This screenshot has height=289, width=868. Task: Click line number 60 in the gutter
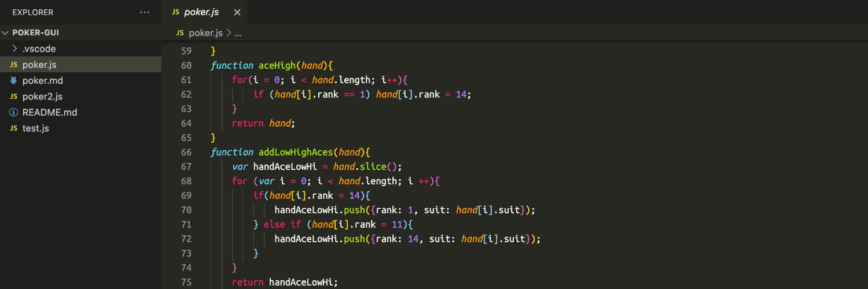tap(186, 65)
